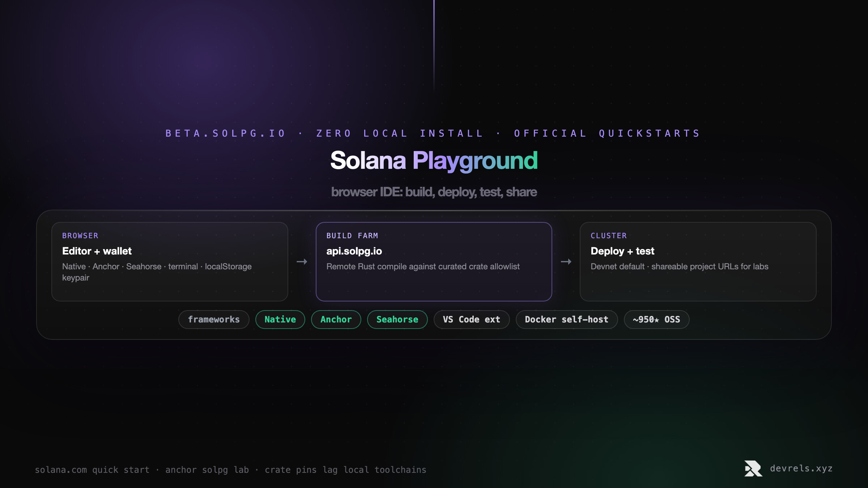Click the CLUSTER card label
The image size is (868, 488).
click(x=609, y=236)
